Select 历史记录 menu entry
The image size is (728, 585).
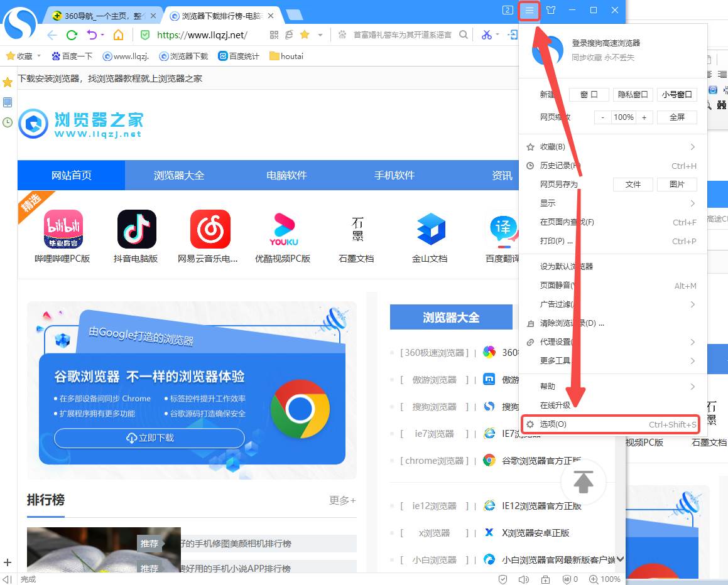[613, 166]
